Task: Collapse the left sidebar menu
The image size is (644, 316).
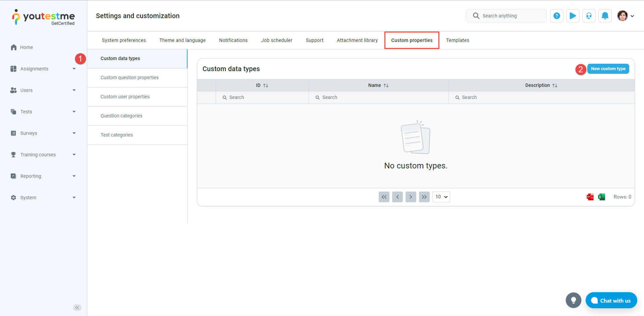Action: (77, 308)
